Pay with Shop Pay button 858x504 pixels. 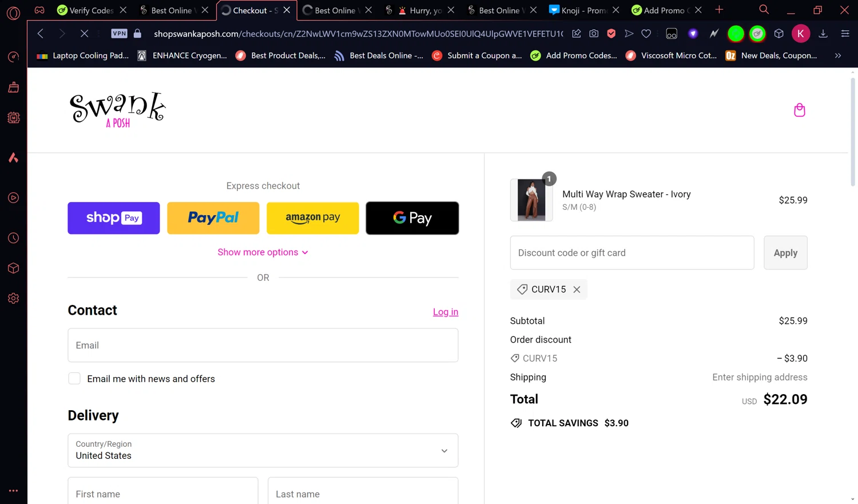point(114,218)
